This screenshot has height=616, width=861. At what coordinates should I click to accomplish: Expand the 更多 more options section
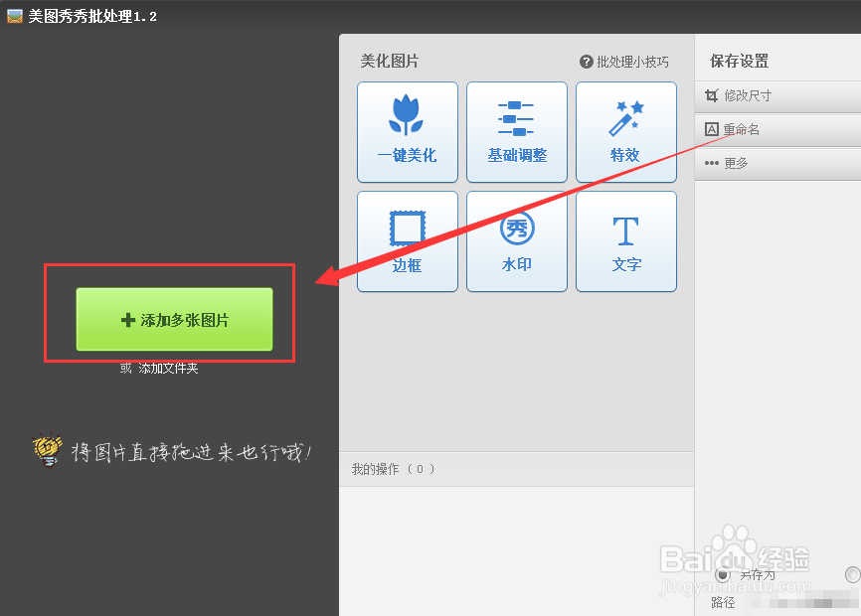tap(778, 164)
